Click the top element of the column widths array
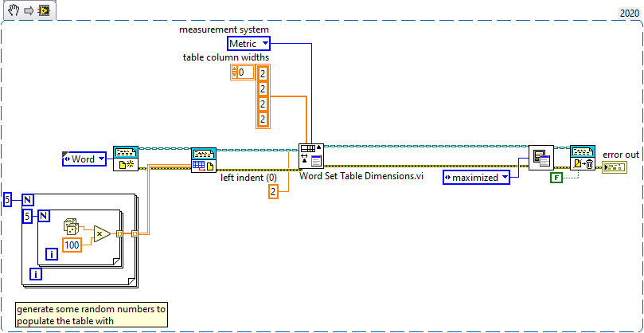Screen dimensions: 644x333 click(x=263, y=73)
